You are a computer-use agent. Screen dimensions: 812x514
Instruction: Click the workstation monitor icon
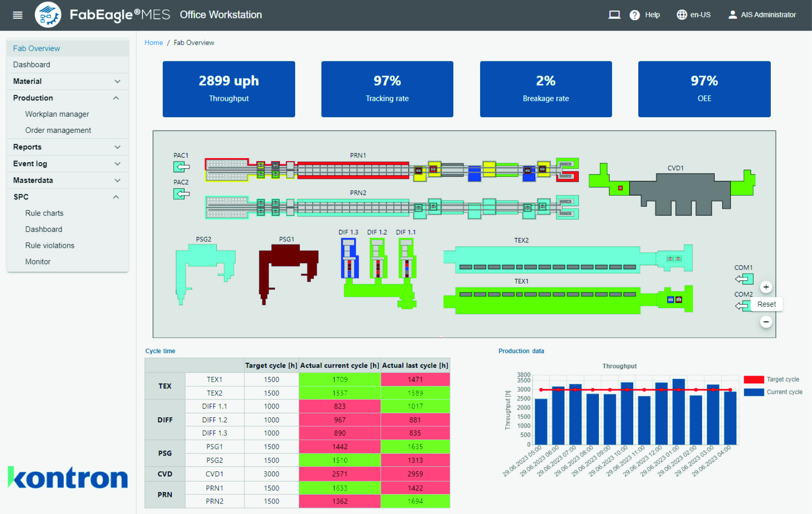pos(614,15)
